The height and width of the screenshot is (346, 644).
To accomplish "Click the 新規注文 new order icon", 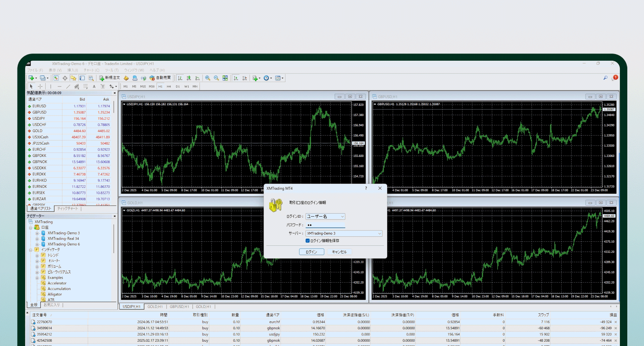I will tap(109, 78).
